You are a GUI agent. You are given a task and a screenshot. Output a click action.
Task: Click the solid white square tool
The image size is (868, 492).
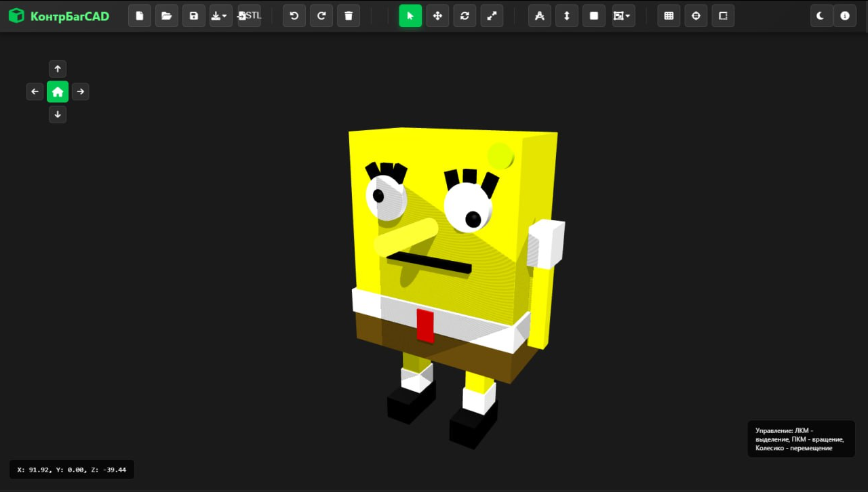click(x=594, y=16)
